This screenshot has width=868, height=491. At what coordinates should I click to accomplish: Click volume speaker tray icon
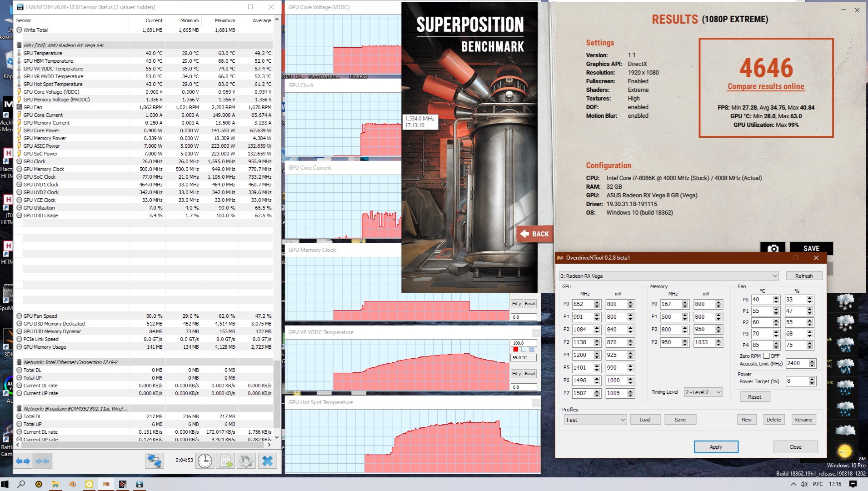[804, 484]
